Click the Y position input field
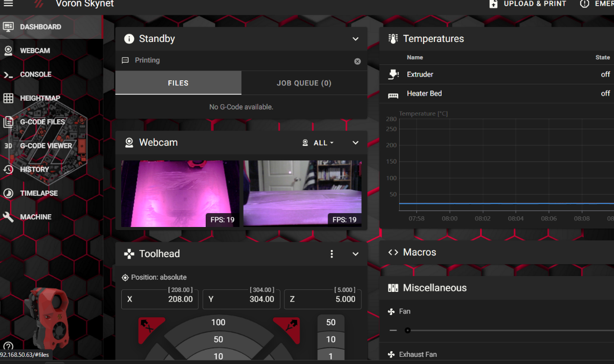Screen dimensions: 614x364 (x=241, y=299)
